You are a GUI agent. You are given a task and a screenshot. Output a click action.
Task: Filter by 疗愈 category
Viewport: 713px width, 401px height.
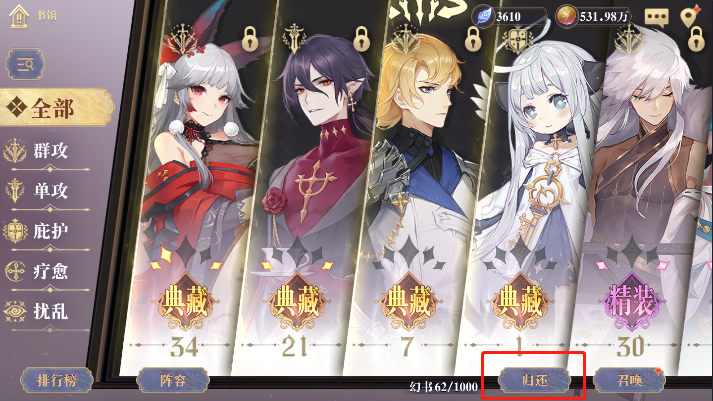pos(48,271)
